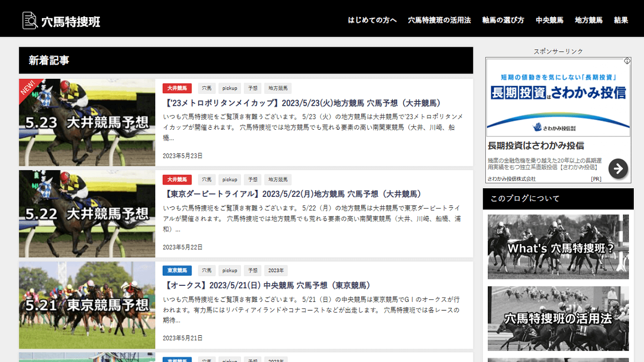This screenshot has height=362, width=644.
Task: Go to the 地方競馬 menu in the header
Action: coord(589,20)
